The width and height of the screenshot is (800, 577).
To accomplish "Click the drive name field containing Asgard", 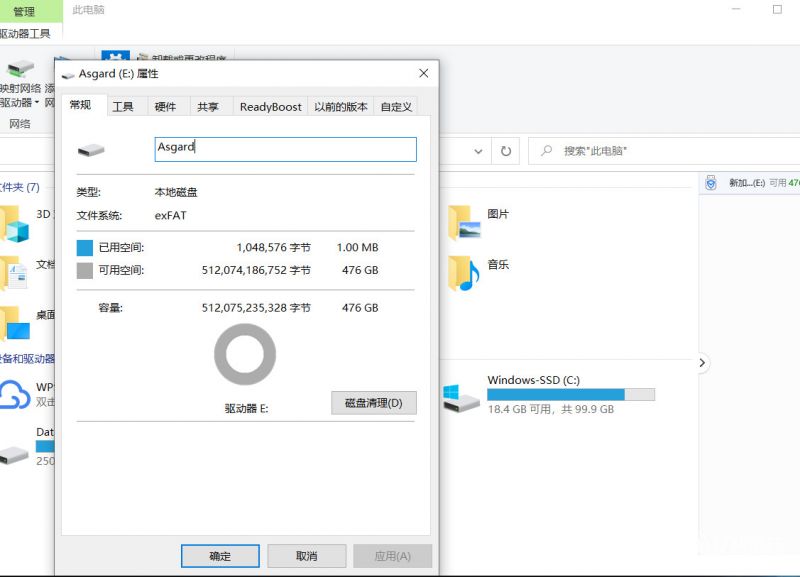I will 285,149.
